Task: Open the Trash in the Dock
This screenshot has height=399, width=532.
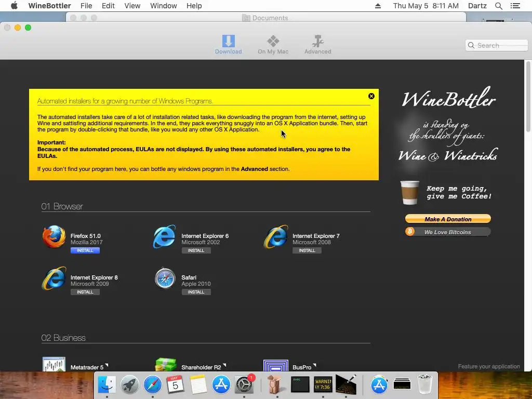Action: pos(425,384)
